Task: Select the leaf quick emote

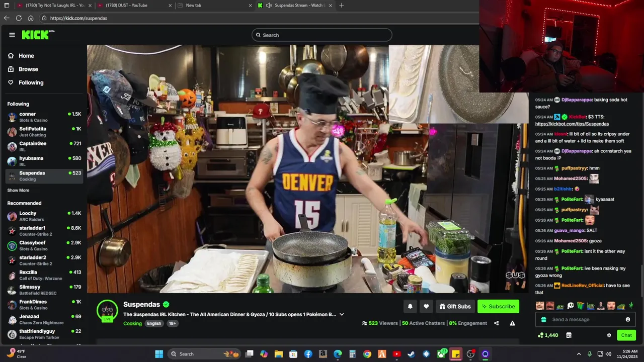Action: click(631, 306)
